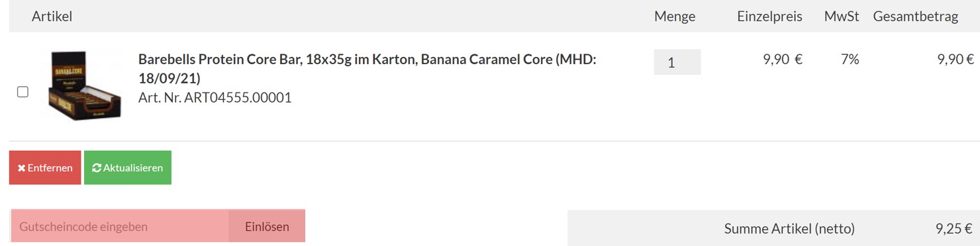Click the Menge column header
Image resolution: width=980 pixels, height=246 pixels.
pyautogui.click(x=675, y=17)
